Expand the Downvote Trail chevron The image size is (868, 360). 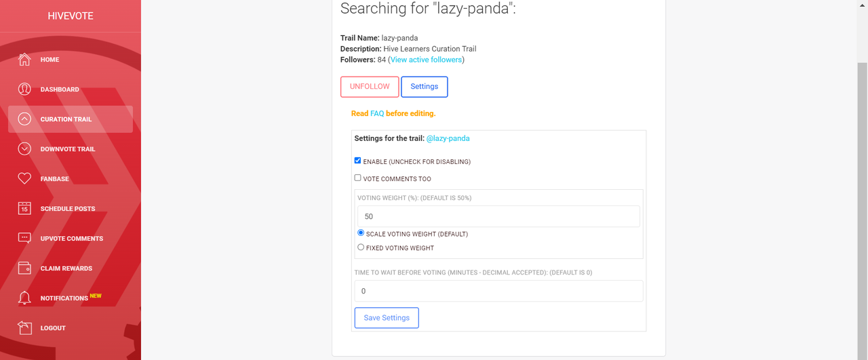click(24, 149)
